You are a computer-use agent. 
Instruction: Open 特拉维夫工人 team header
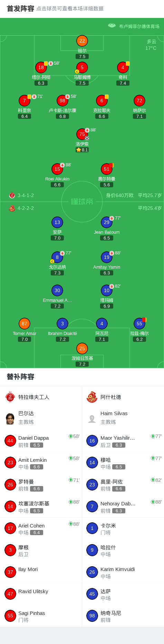click(41, 397)
